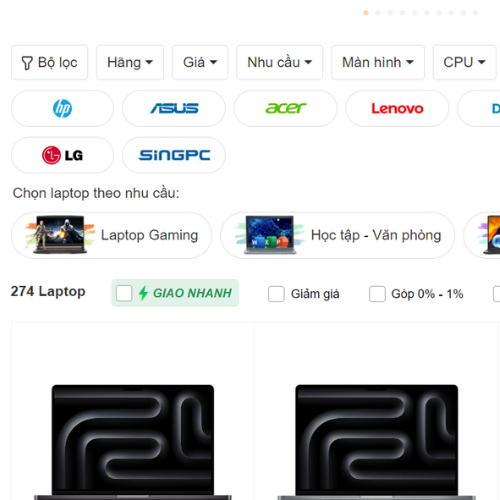
Task: Pick the Lenovo brand logo
Action: [397, 108]
